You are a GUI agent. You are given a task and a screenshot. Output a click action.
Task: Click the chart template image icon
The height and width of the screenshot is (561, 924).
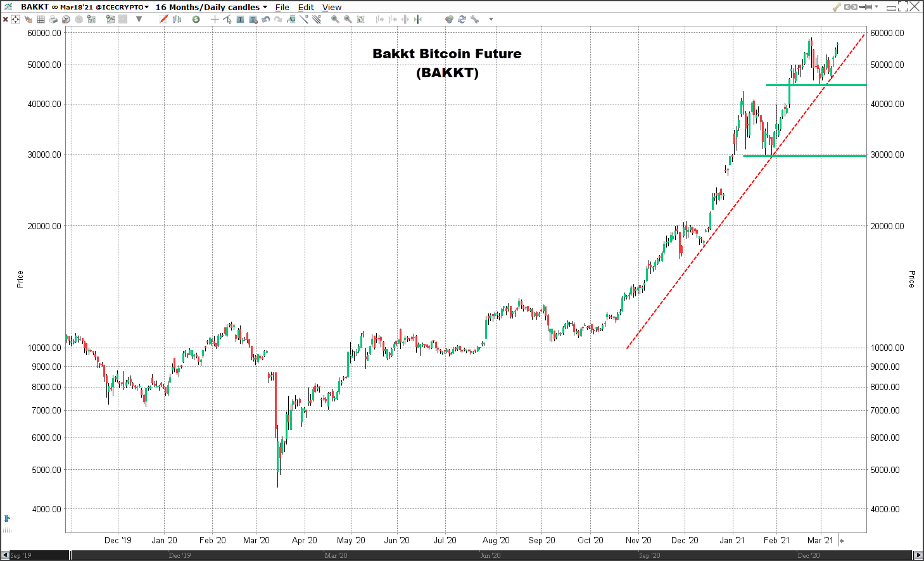(x=110, y=19)
